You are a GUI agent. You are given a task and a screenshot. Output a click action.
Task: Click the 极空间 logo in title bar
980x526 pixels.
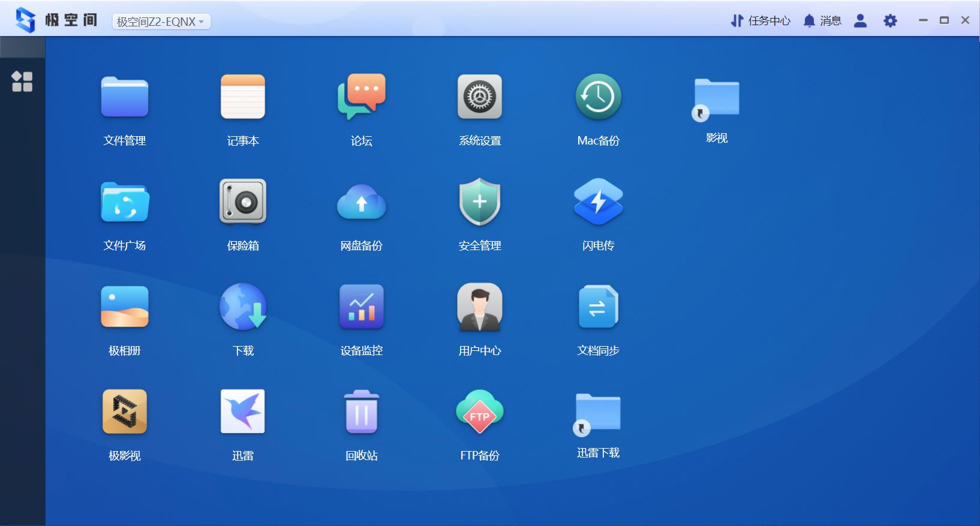coord(56,20)
